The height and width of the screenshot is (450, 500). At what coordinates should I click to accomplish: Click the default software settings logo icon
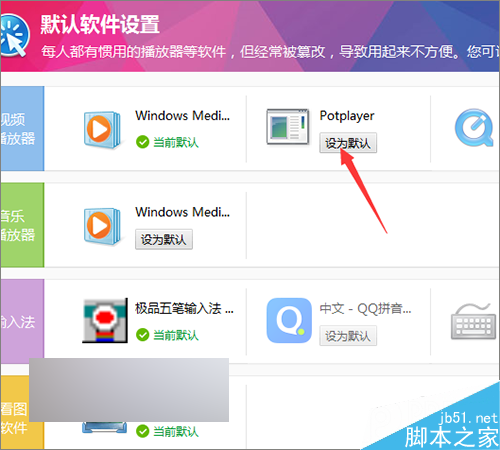pyautogui.click(x=14, y=35)
